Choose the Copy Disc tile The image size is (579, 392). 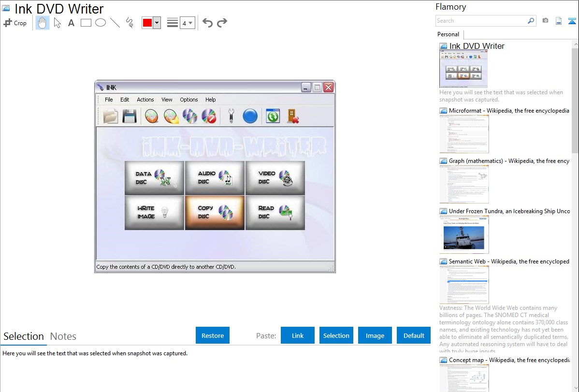tap(215, 213)
